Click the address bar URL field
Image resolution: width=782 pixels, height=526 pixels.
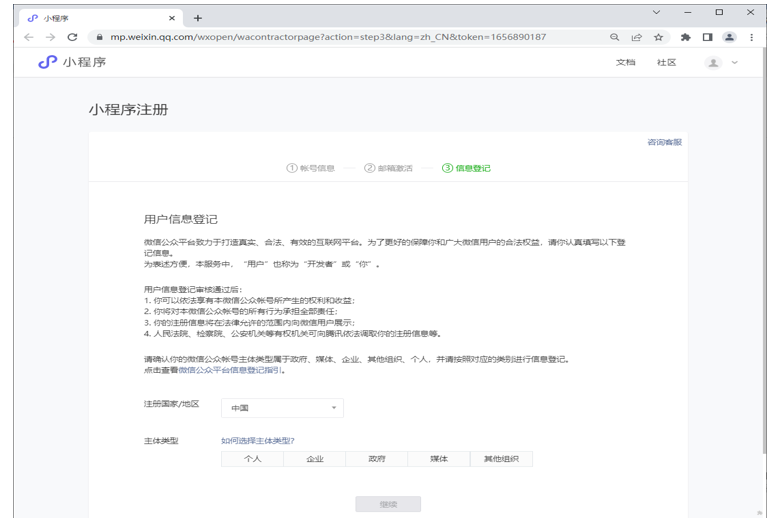pyautogui.click(x=328, y=37)
